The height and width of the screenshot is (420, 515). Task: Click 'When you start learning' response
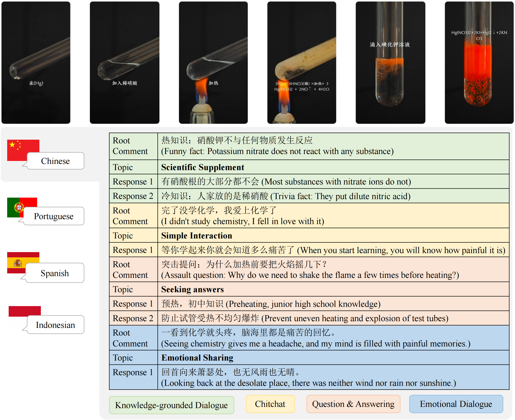333,250
